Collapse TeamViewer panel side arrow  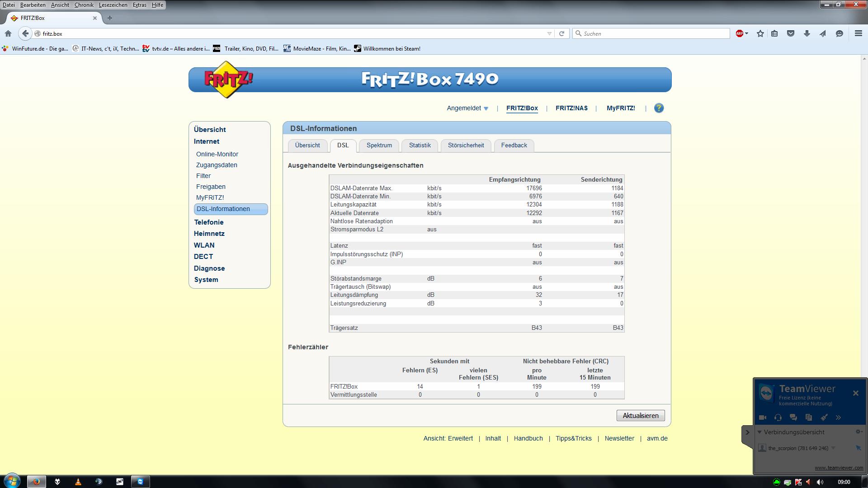(x=747, y=432)
